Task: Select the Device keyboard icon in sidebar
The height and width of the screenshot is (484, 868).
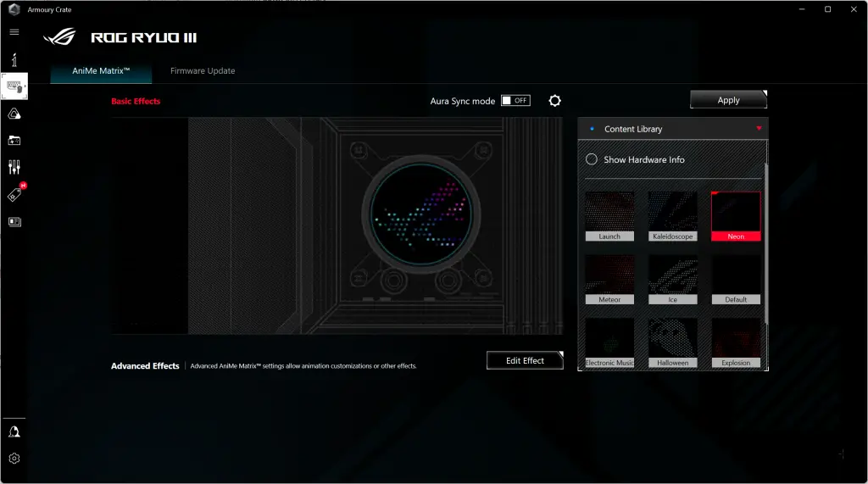Action: (14, 86)
